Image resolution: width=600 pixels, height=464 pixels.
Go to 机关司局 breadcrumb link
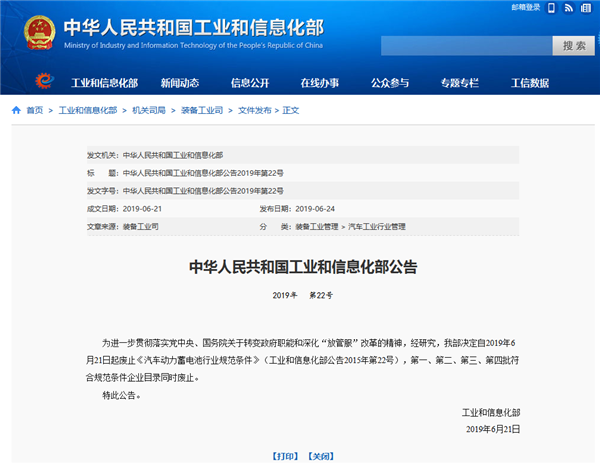[x=149, y=110]
